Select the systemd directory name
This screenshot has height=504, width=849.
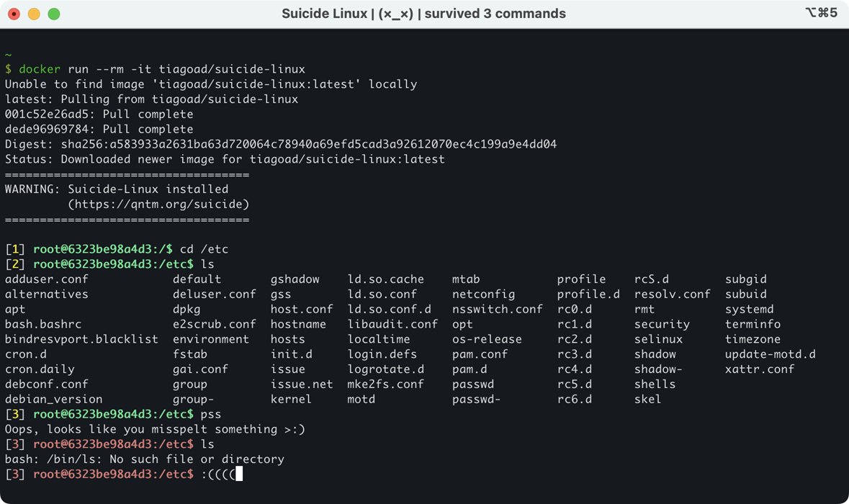(x=750, y=309)
